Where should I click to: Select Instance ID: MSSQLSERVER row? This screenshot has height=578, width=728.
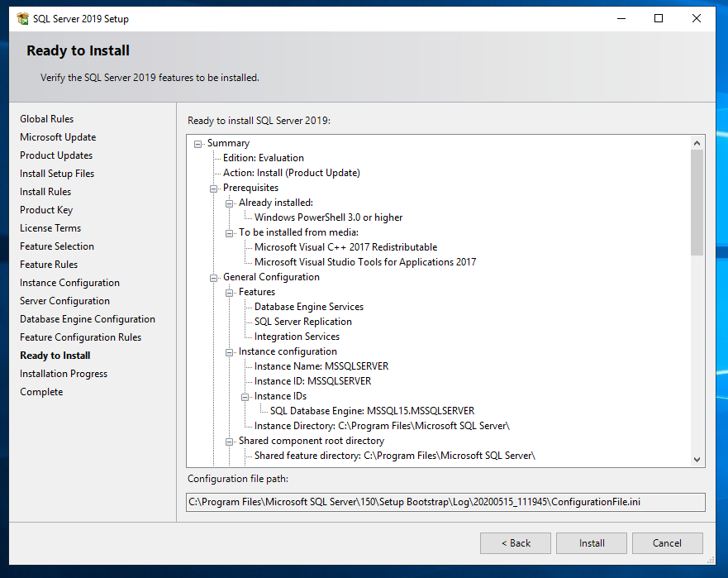pos(313,381)
